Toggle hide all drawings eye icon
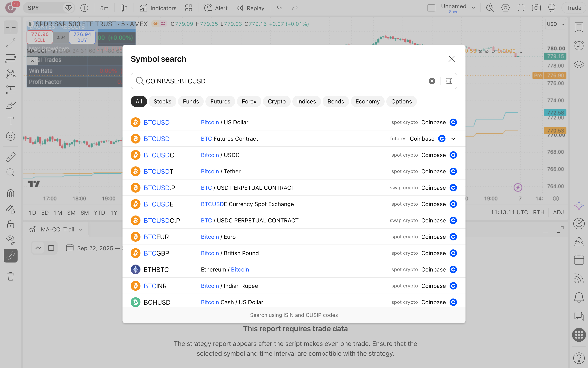Screen dimensions: 588x368 point(11,240)
